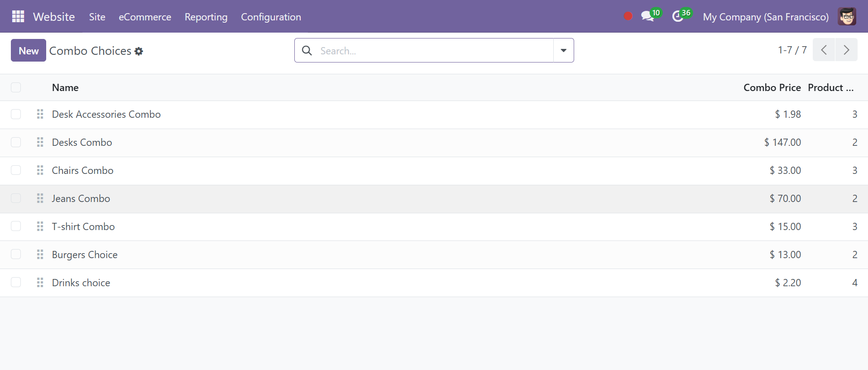868x370 pixels.
Task: Open the user avatar menu
Action: (847, 16)
